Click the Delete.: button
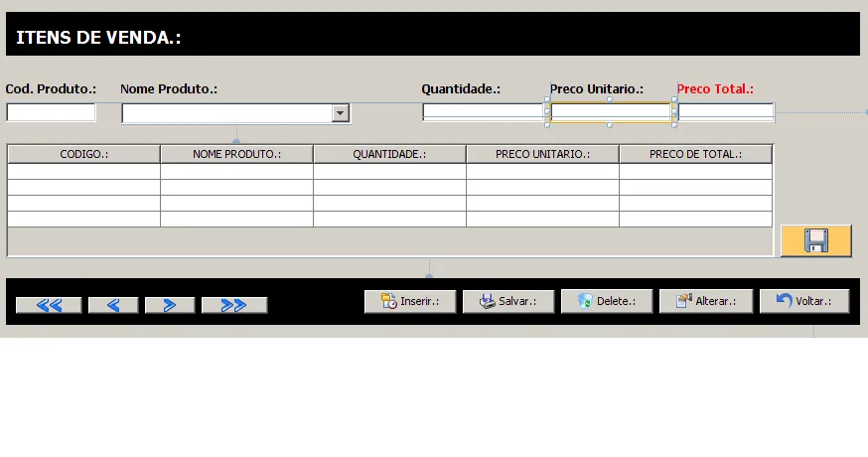Screen dimensions: 868x457 (607, 301)
